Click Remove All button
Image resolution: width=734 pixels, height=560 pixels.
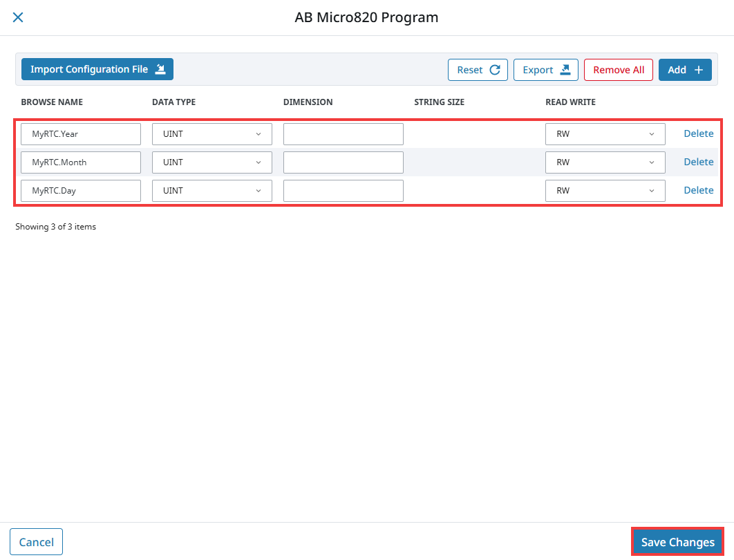pyautogui.click(x=619, y=70)
